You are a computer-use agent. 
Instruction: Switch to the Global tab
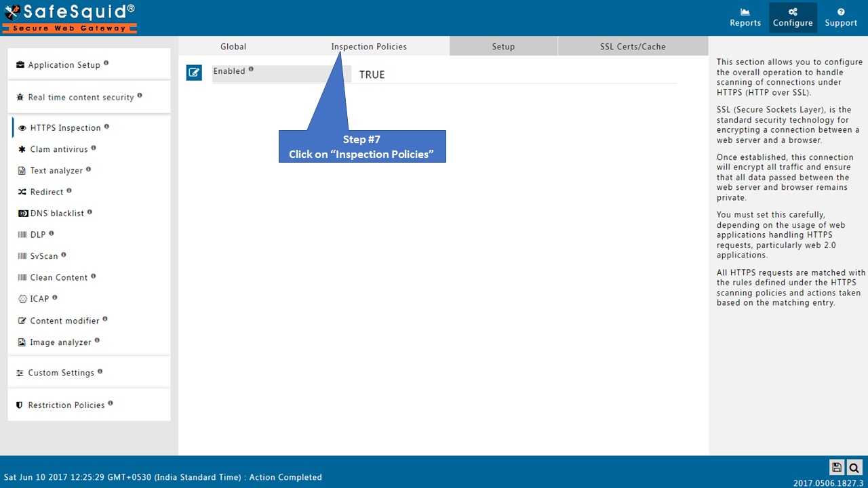pos(233,46)
